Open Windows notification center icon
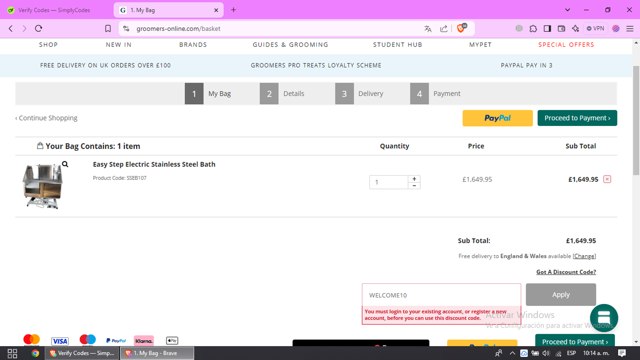 tap(622, 353)
